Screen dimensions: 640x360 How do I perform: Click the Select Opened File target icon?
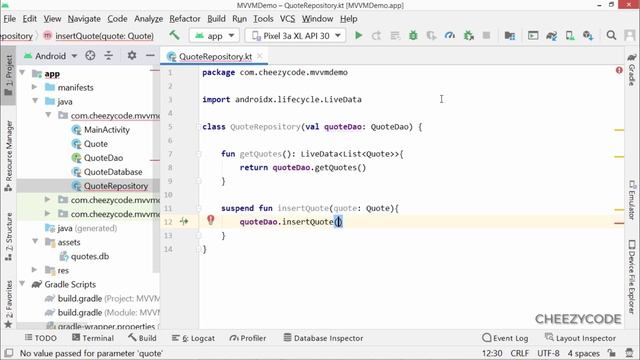90,56
